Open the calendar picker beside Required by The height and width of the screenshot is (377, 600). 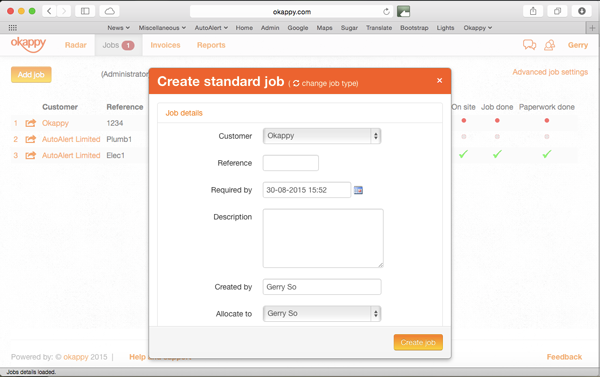(x=358, y=190)
